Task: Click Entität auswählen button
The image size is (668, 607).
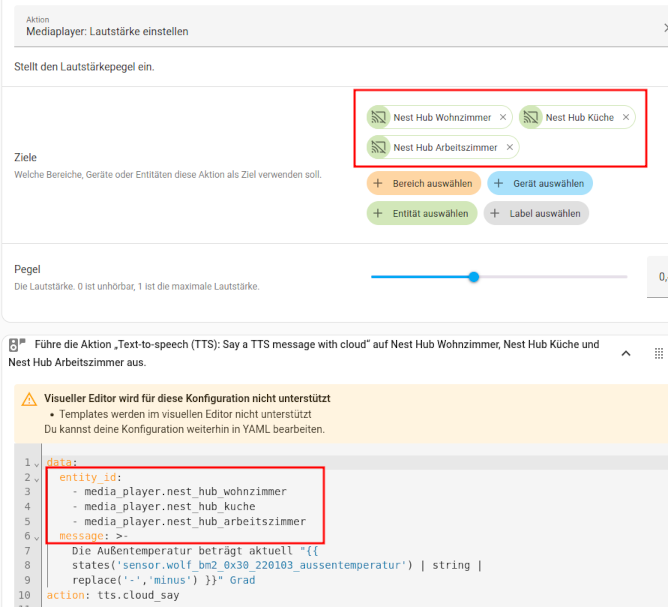Action: 422,213
